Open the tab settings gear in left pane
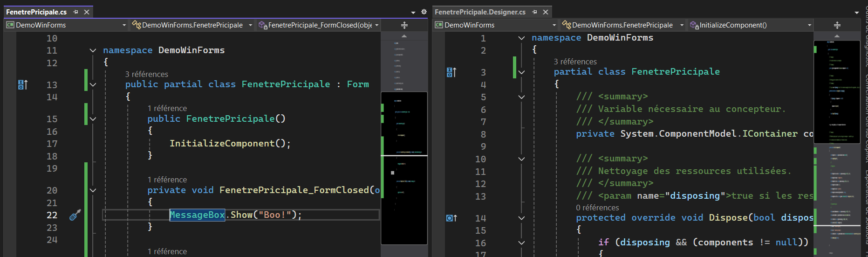868x257 pixels. (424, 12)
